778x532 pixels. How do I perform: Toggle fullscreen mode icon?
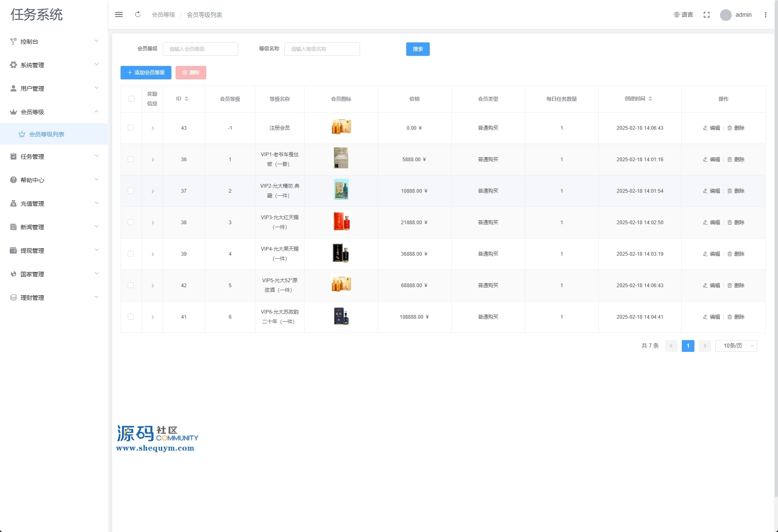[707, 15]
